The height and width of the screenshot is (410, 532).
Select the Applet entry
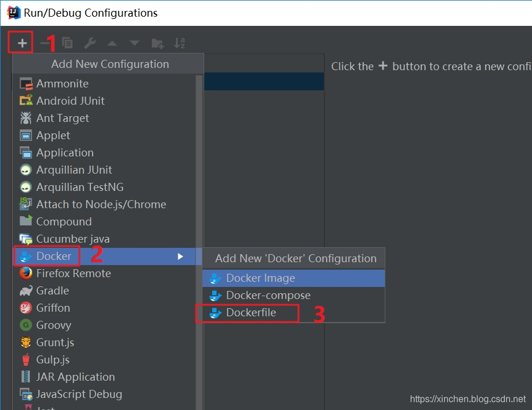click(x=104, y=135)
